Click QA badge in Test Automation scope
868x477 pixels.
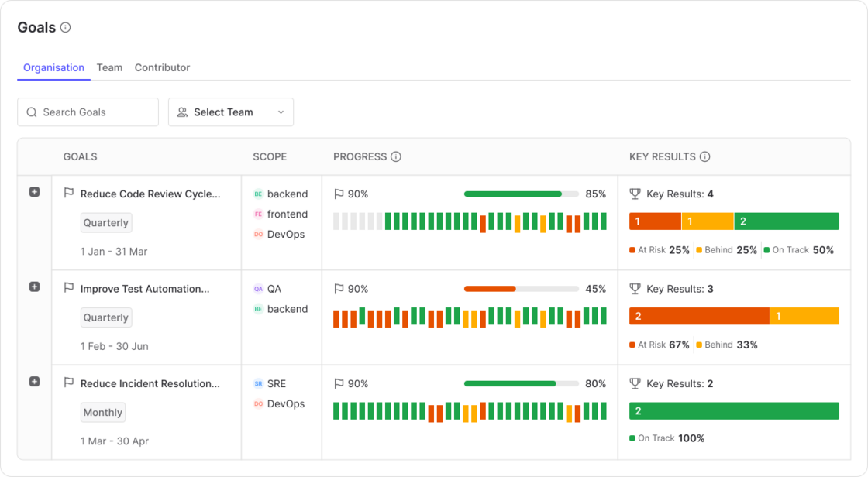[x=258, y=289]
